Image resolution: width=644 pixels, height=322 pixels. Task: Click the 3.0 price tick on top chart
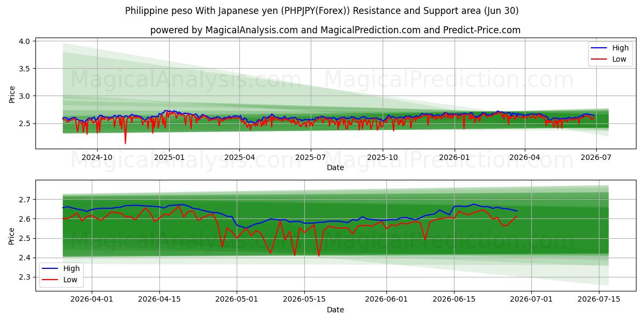point(26,96)
